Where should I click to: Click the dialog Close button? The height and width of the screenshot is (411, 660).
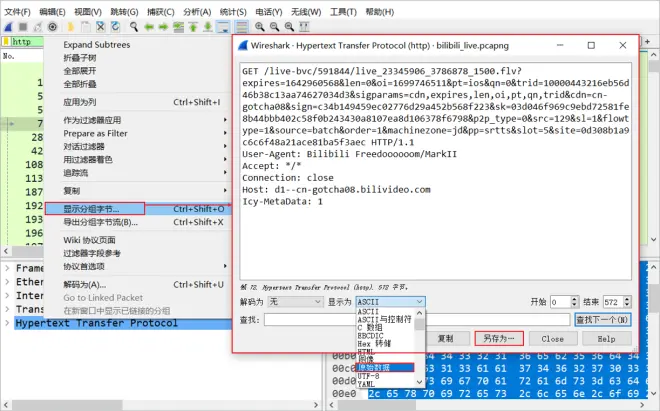pos(553,339)
